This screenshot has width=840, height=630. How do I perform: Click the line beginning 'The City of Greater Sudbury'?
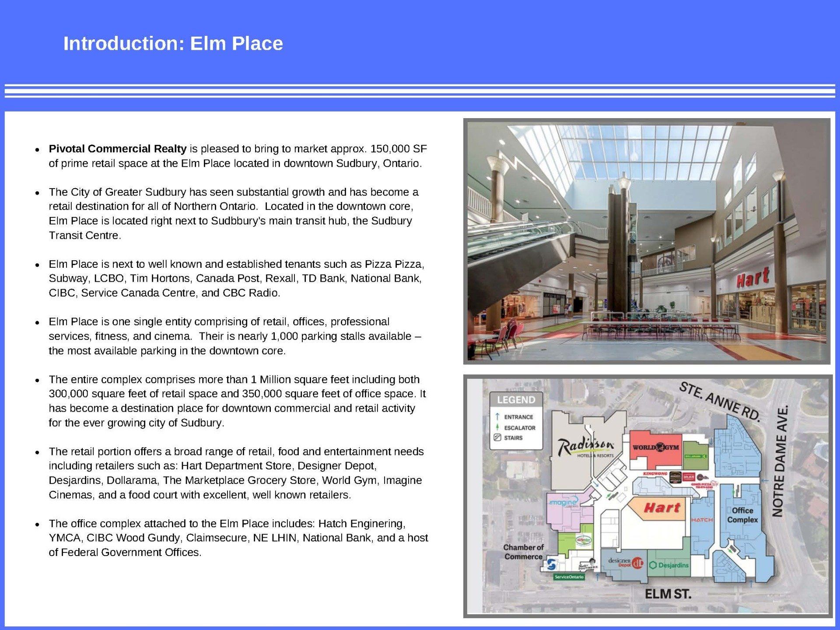pyautogui.click(x=234, y=192)
